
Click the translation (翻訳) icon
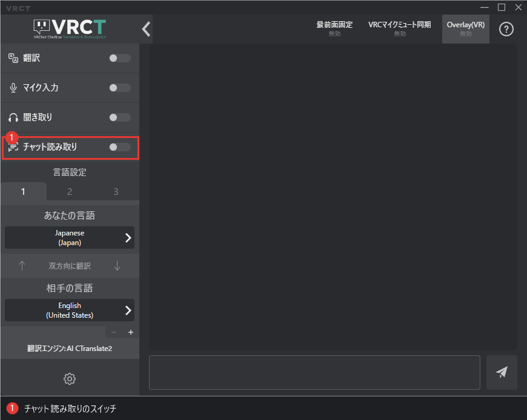tap(13, 58)
